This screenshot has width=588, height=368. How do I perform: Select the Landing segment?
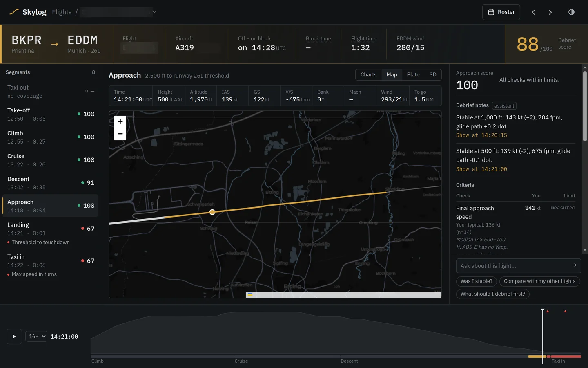click(51, 233)
